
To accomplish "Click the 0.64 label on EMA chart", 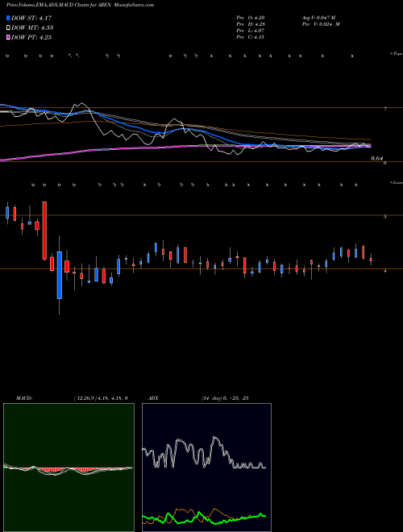I will pyautogui.click(x=376, y=158).
